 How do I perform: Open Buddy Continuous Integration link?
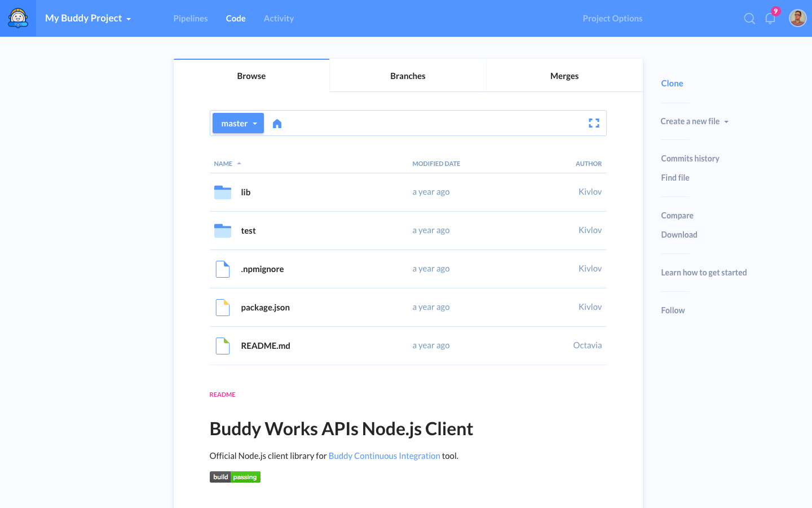click(x=384, y=456)
